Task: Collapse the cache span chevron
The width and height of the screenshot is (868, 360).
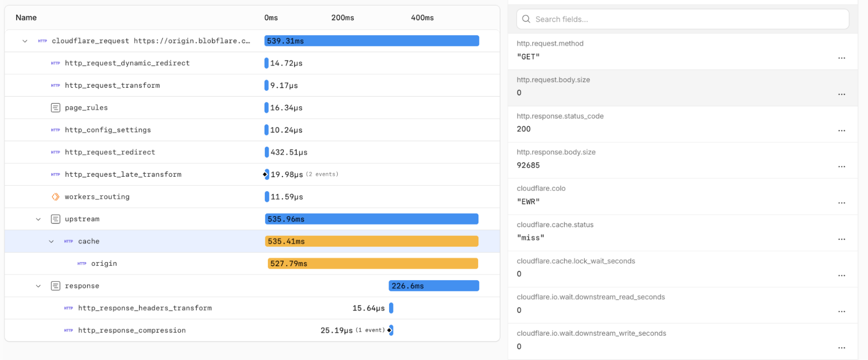Action: (x=51, y=241)
